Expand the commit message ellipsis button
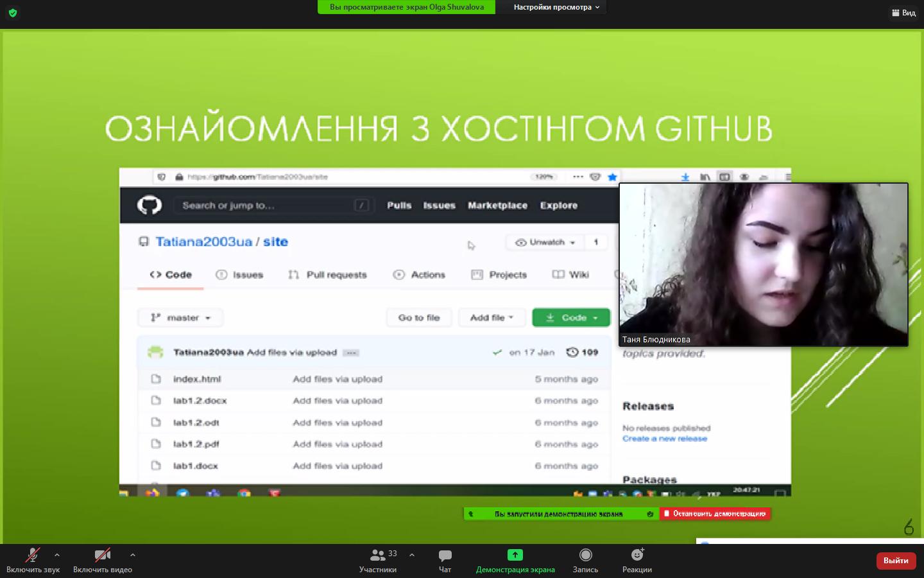 (x=350, y=353)
